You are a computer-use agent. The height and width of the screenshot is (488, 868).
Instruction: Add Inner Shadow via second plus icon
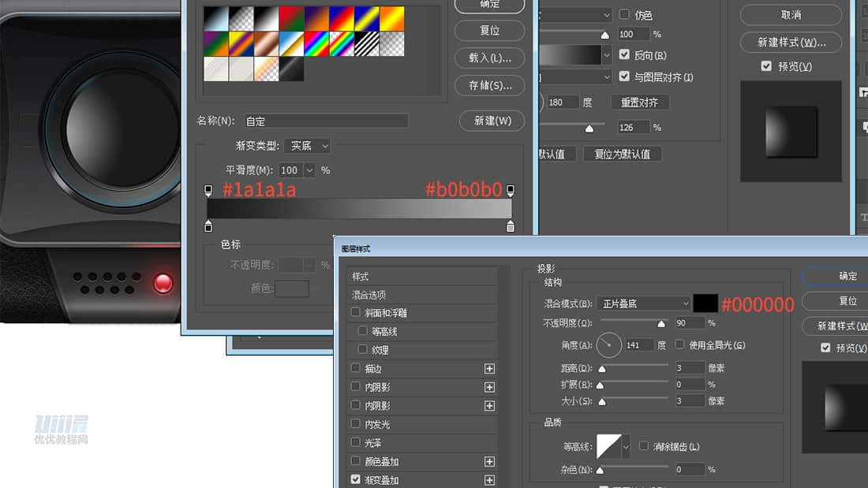[x=489, y=405]
